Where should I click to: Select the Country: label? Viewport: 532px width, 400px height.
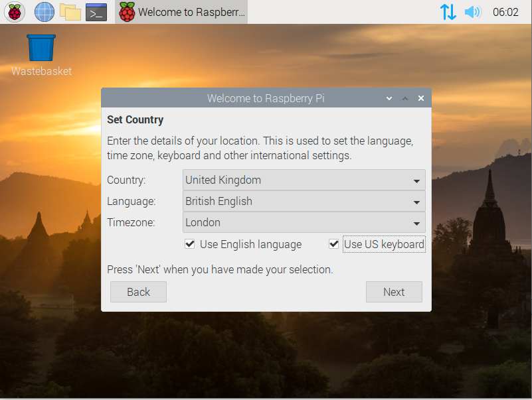click(x=126, y=180)
